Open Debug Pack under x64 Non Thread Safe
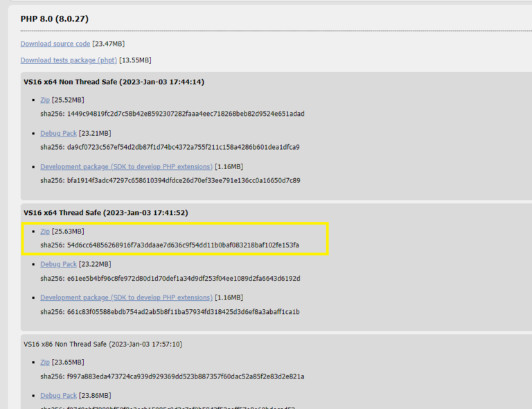This screenshot has width=532, height=409. (58, 133)
